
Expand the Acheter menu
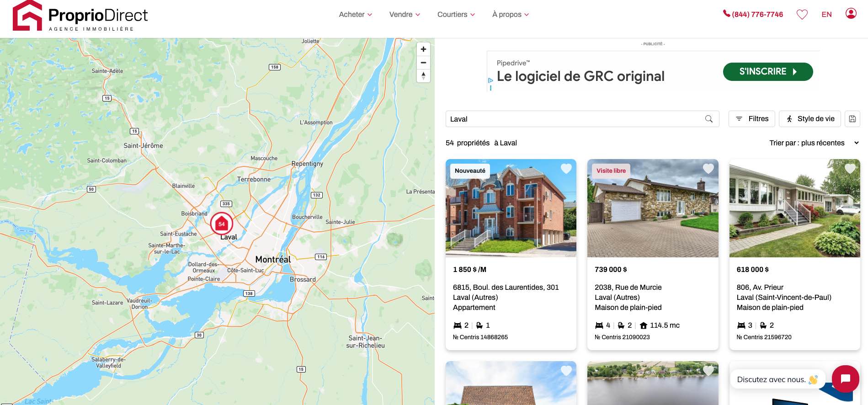tap(355, 15)
